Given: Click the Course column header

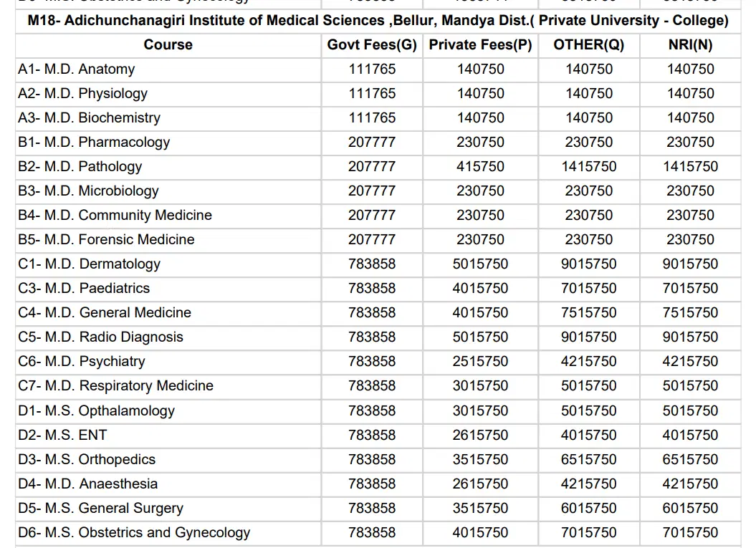Looking at the screenshot, I should click(168, 45).
